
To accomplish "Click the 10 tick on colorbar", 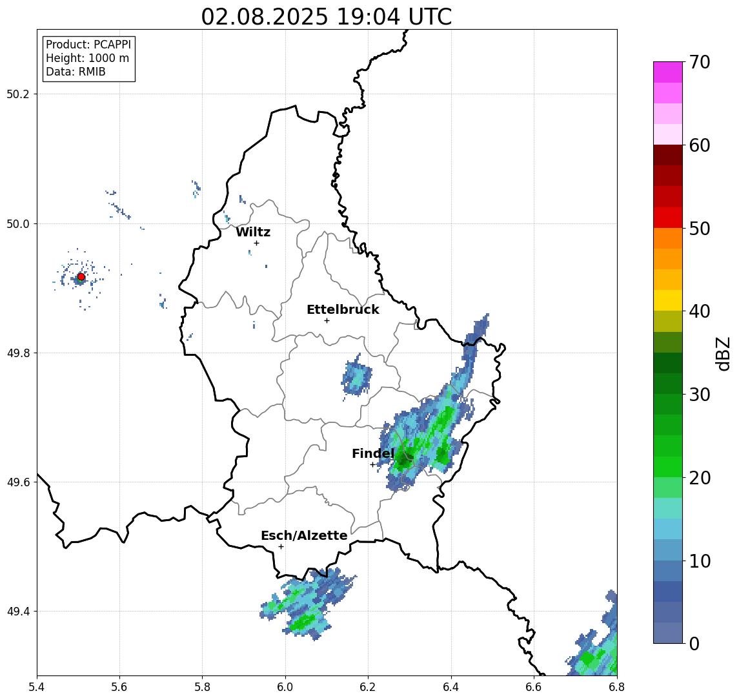I will pos(700,561).
